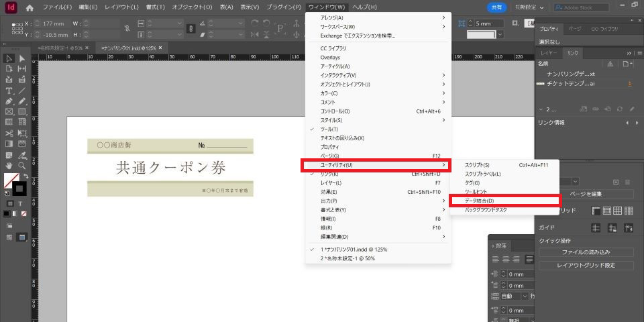The width and height of the screenshot is (644, 322).
Task: Expand the 出力(P) submenu
Action: (x=329, y=201)
